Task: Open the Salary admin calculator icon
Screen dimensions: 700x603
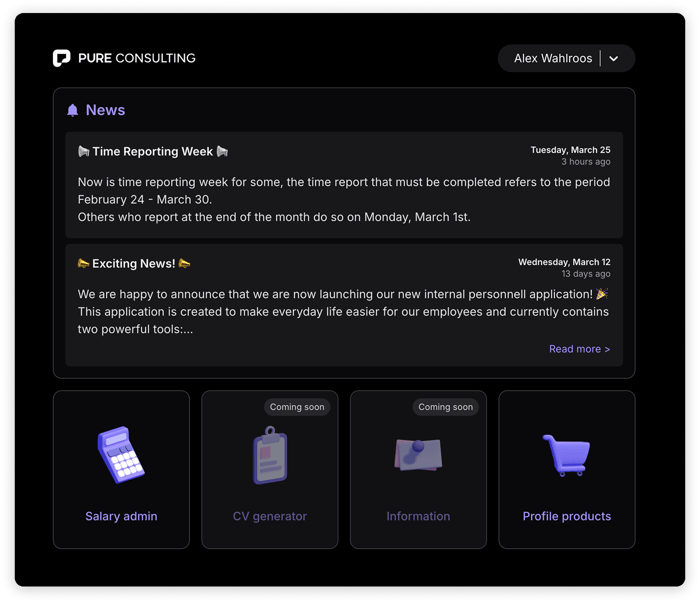Action: point(121,455)
